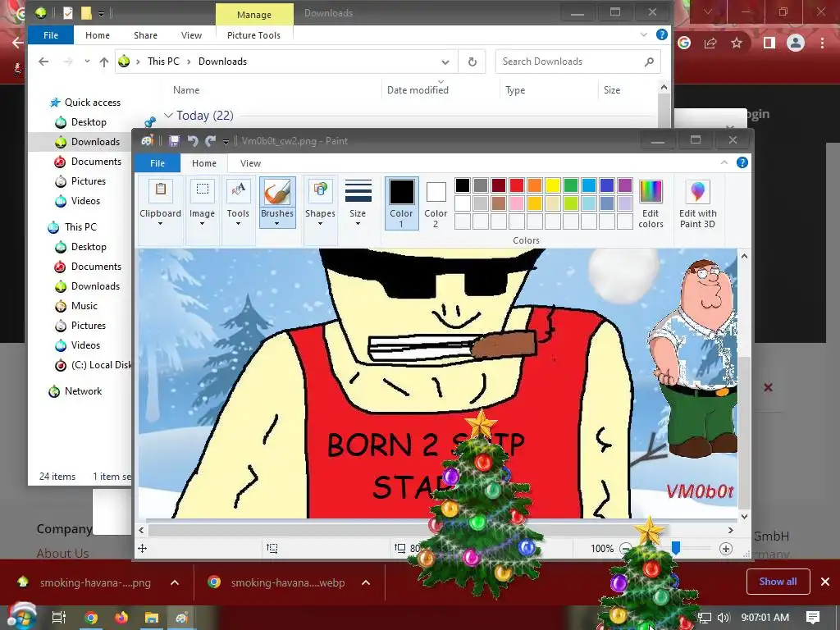Pick the green color swatch
The image size is (840, 630).
[x=571, y=185]
